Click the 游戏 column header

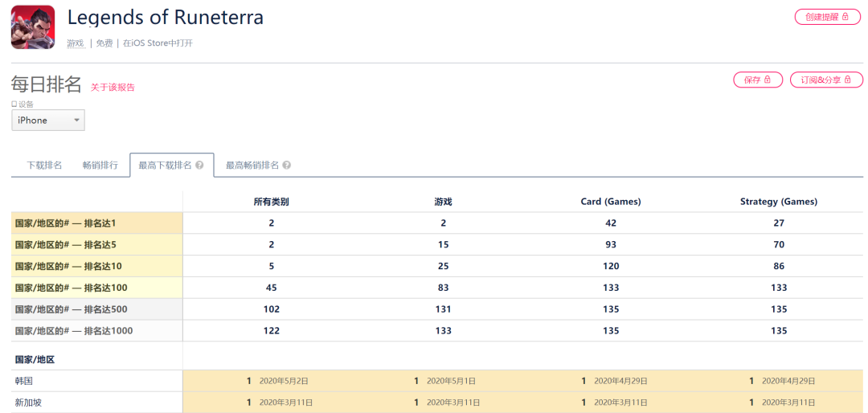[444, 202]
